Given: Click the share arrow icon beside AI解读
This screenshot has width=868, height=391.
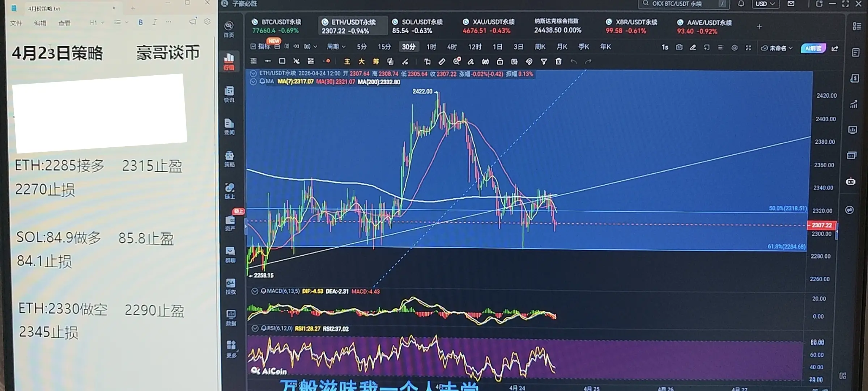Looking at the screenshot, I should click(x=835, y=48).
